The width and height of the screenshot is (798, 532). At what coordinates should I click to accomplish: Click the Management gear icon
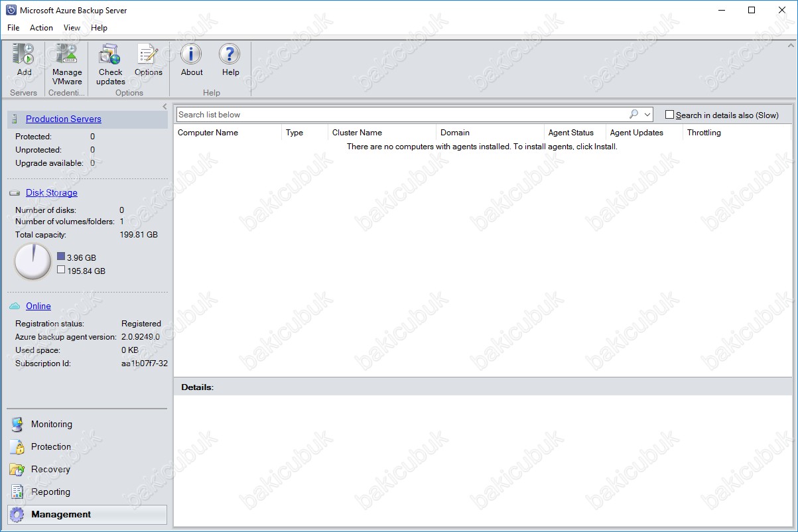(17, 515)
